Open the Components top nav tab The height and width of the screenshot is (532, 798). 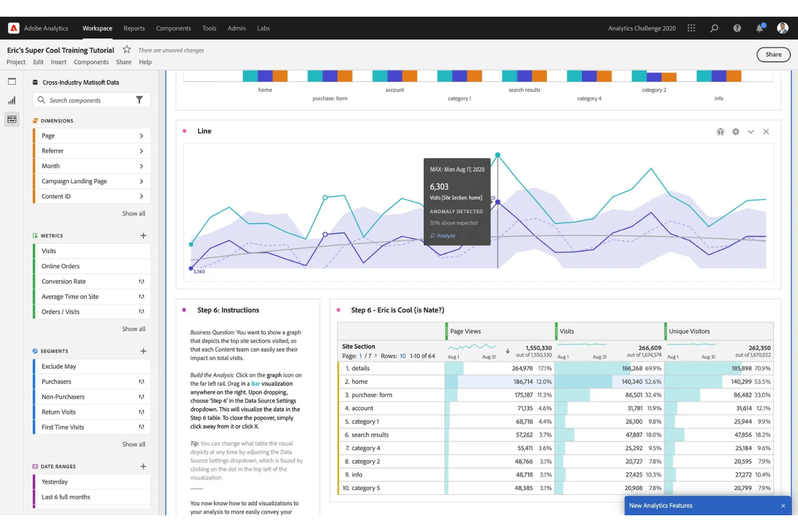point(174,28)
